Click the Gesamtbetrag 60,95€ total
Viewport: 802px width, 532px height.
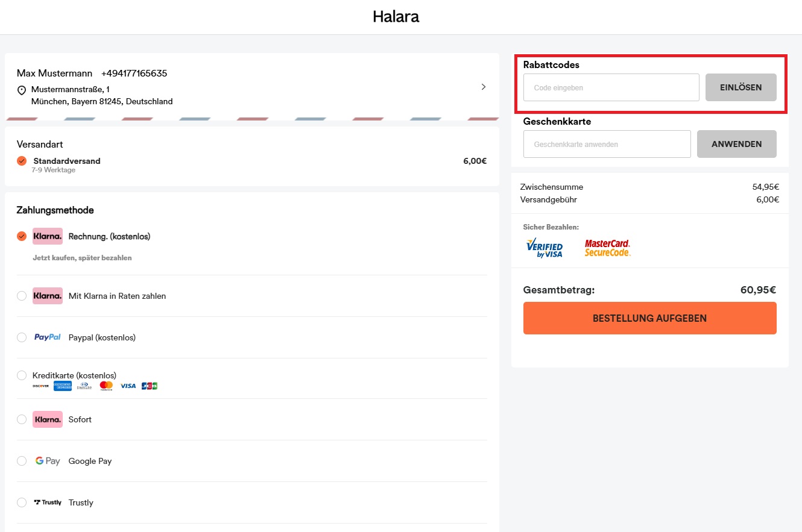click(758, 290)
